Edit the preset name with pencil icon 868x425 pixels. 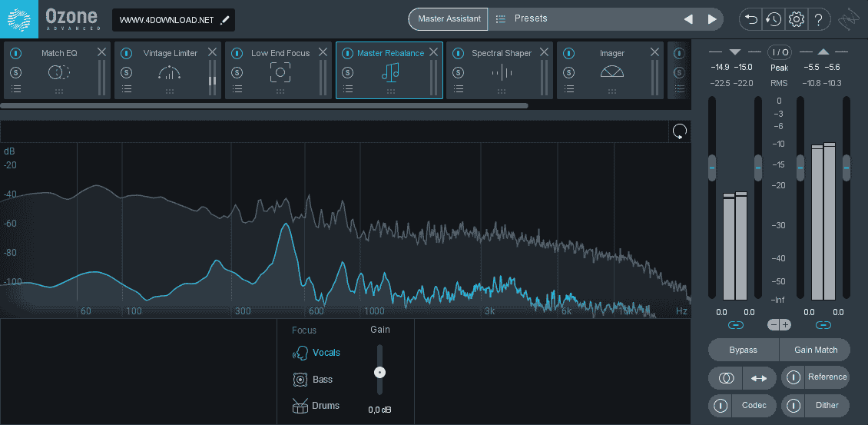(224, 20)
